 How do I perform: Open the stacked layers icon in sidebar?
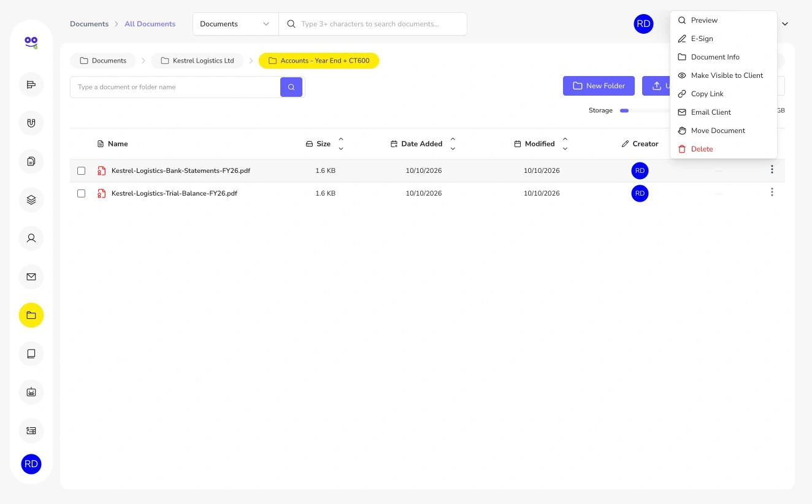(x=31, y=200)
